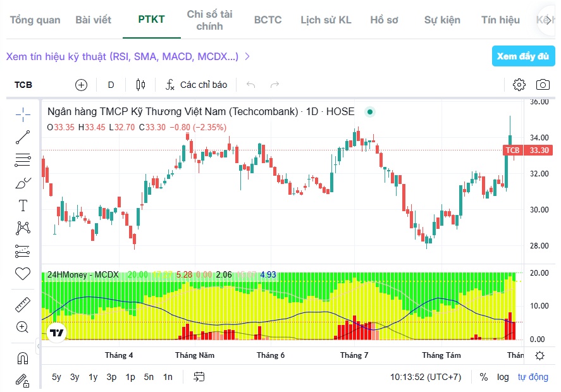
Task: Click the redo arrow
Action: [274, 85]
